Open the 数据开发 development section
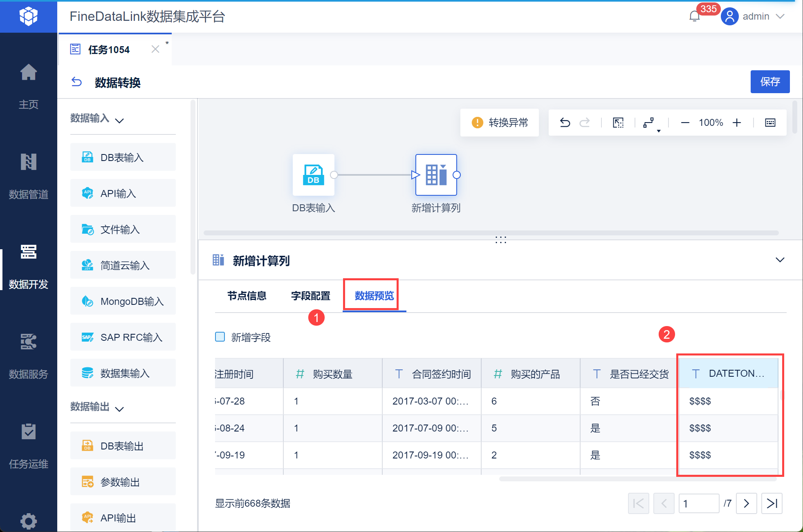803x532 pixels. point(28,266)
